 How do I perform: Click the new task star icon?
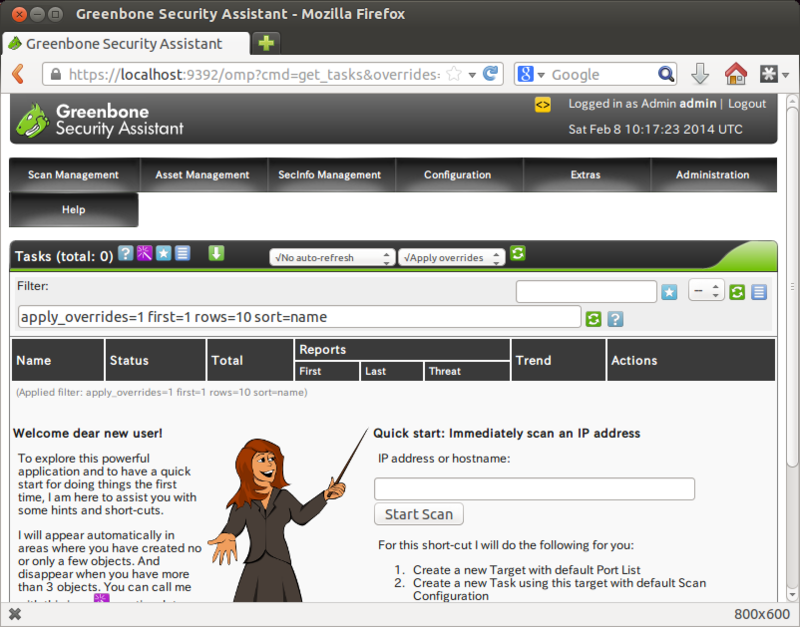coord(163,253)
